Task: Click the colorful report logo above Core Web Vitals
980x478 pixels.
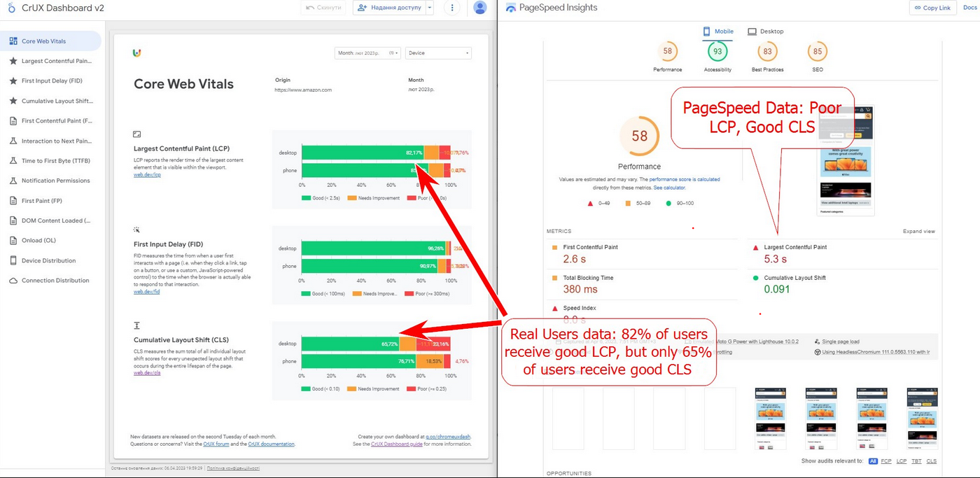Action: coord(136,53)
